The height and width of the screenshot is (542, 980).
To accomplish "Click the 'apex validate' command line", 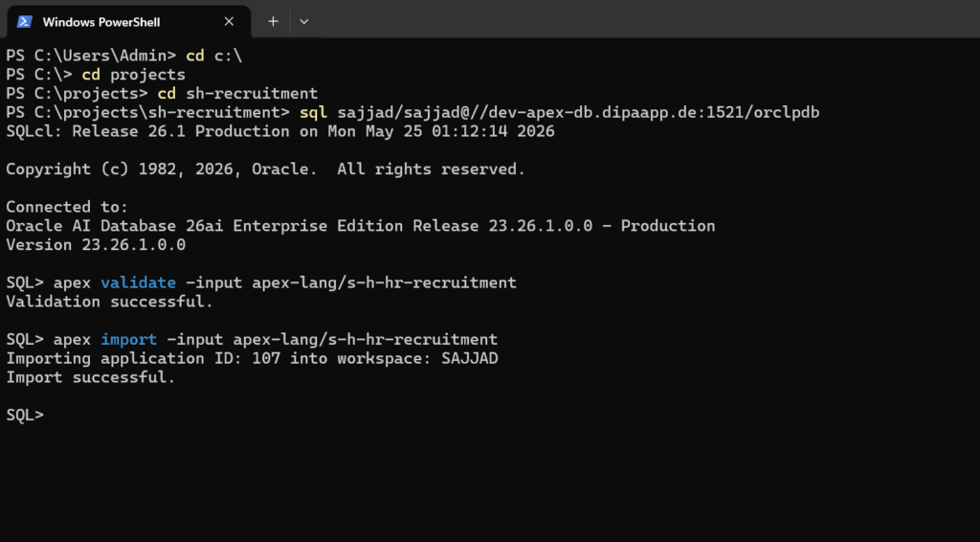I will click(x=261, y=282).
